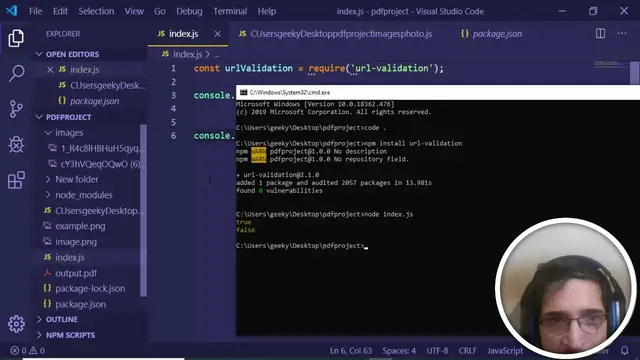
Task: Click index.js in the breadcrumb bar
Action: tap(187, 54)
